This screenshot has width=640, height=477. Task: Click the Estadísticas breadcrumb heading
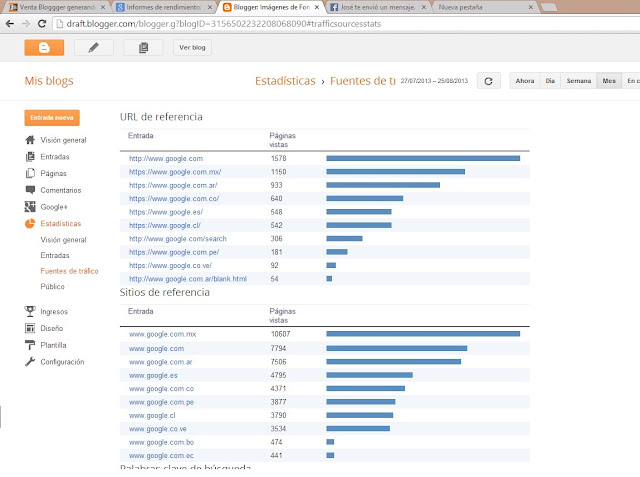(285, 81)
